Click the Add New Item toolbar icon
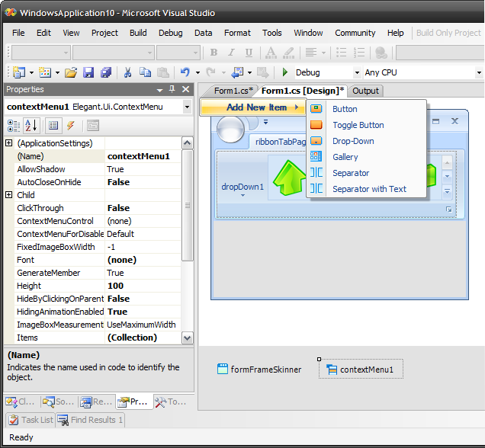Image resolution: width=485 pixels, height=448 pixels. coord(45,72)
